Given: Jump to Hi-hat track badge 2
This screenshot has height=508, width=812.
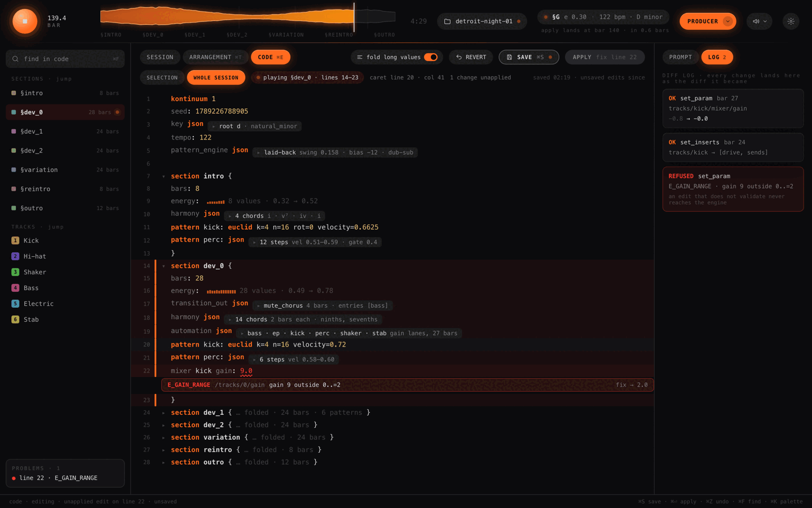Looking at the screenshot, I should click(15, 256).
